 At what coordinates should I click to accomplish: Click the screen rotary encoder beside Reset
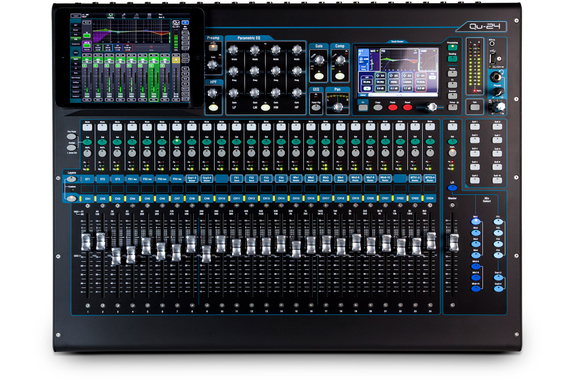[432, 107]
